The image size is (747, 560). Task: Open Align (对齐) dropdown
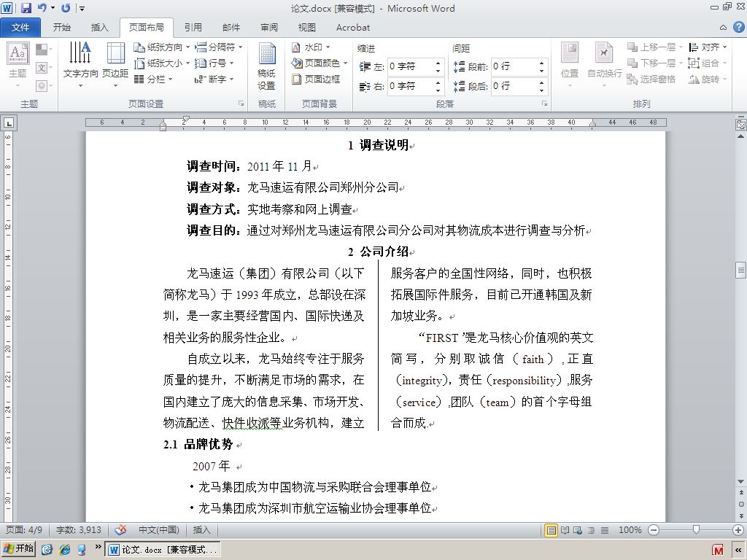pyautogui.click(x=708, y=47)
